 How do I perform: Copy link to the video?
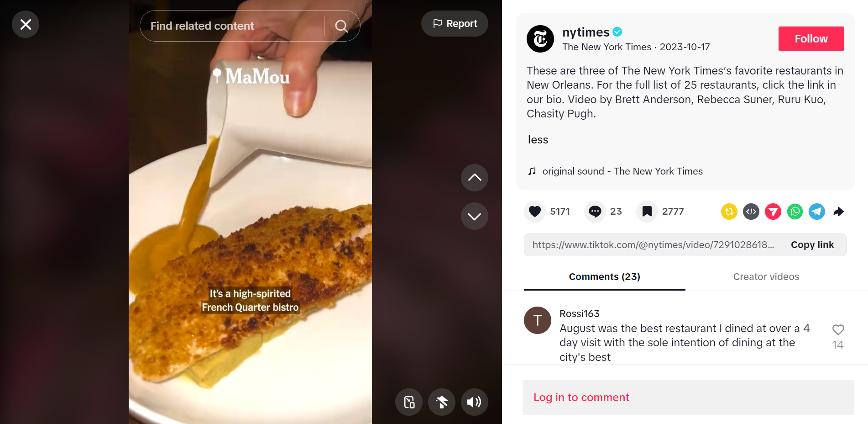pos(812,245)
